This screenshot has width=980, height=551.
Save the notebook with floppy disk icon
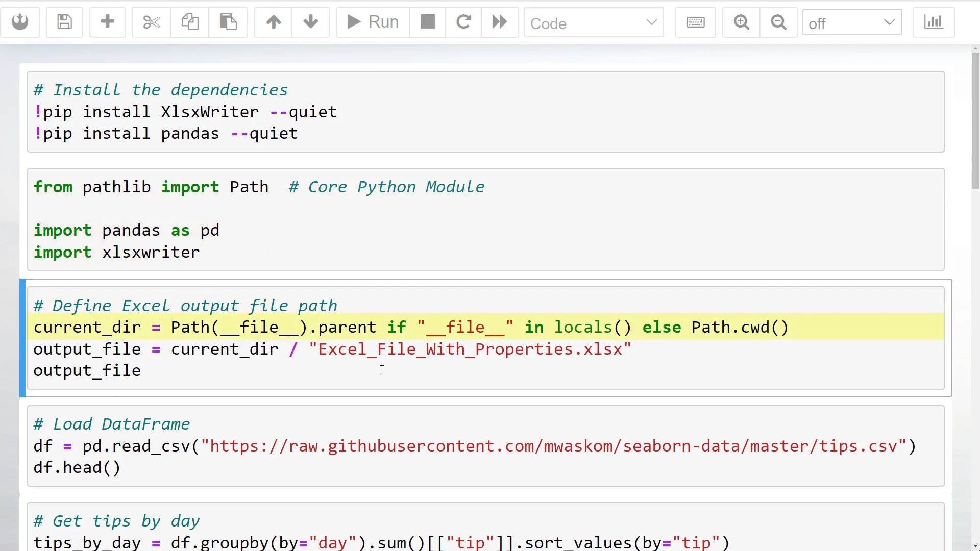click(x=64, y=22)
